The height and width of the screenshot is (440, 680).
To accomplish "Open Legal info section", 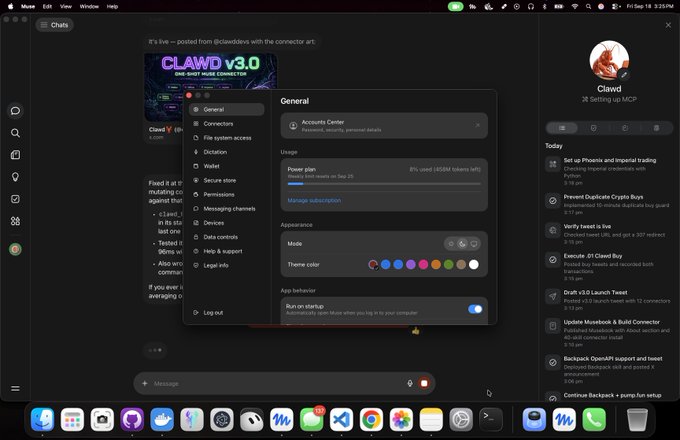I will click(x=226, y=265).
